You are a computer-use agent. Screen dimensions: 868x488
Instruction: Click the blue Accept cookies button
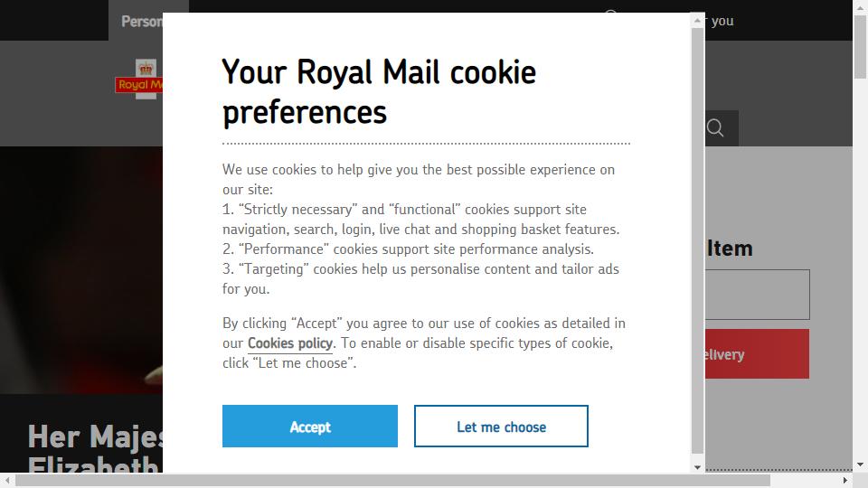[x=310, y=426]
